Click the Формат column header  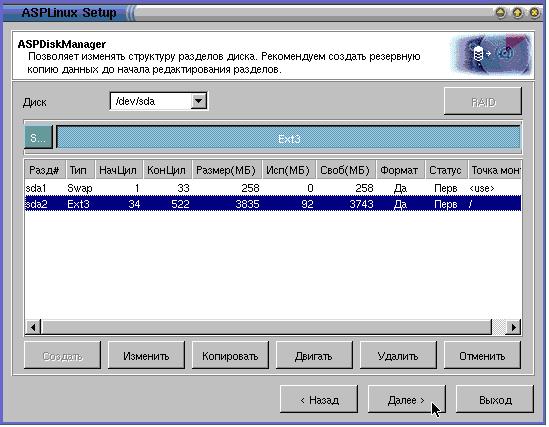(x=400, y=170)
